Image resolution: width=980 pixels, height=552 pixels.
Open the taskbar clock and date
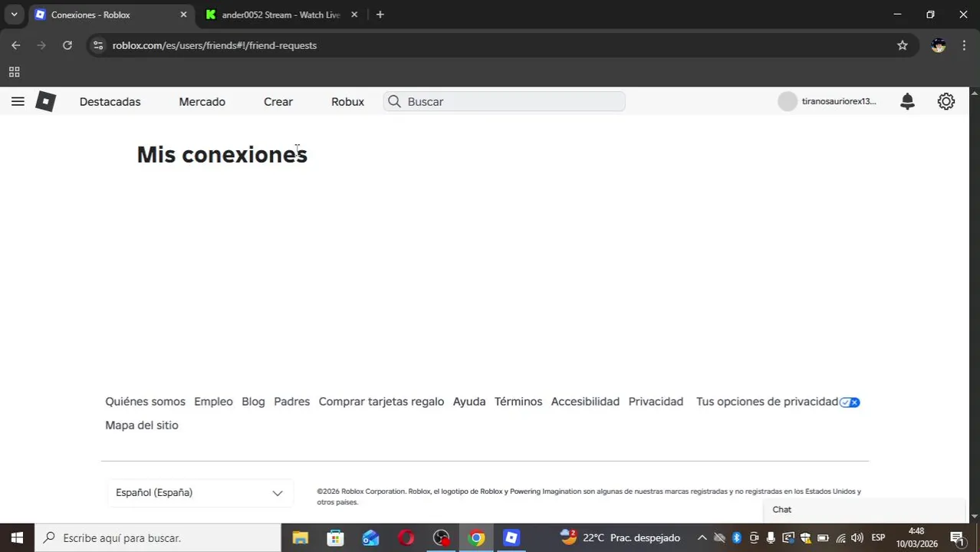[916, 537]
